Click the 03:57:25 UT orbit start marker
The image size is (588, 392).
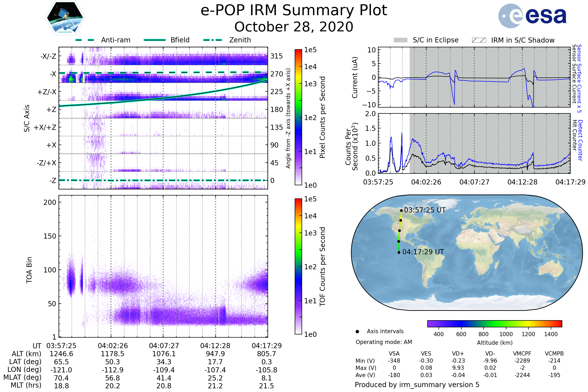[401, 210]
